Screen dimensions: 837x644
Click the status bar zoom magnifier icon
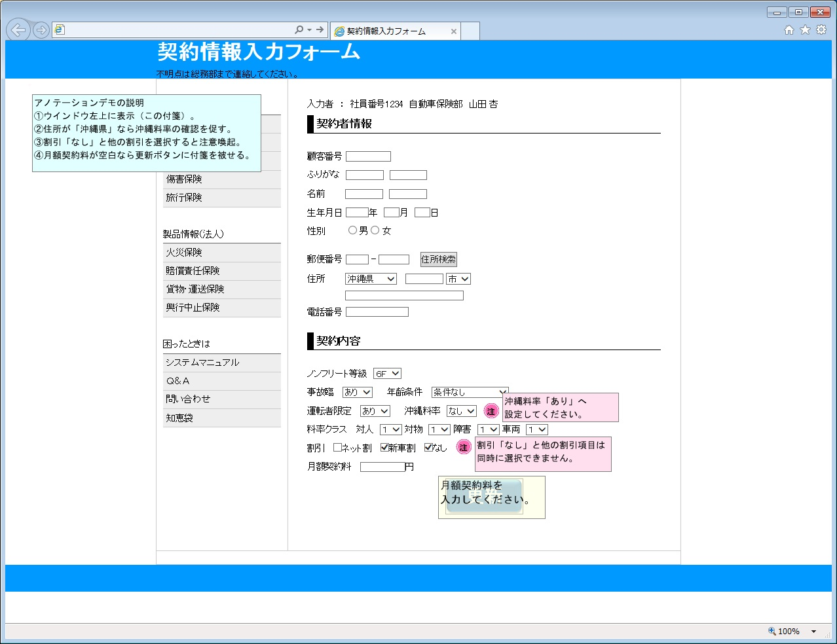(x=772, y=631)
